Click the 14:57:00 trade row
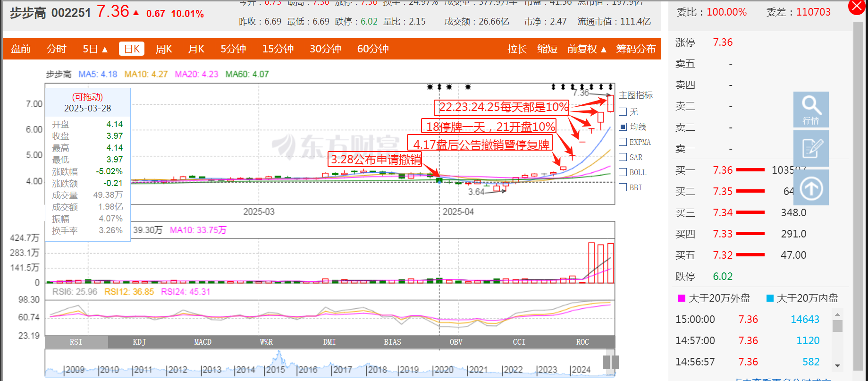Screen dimensions: 868x381 748,341
